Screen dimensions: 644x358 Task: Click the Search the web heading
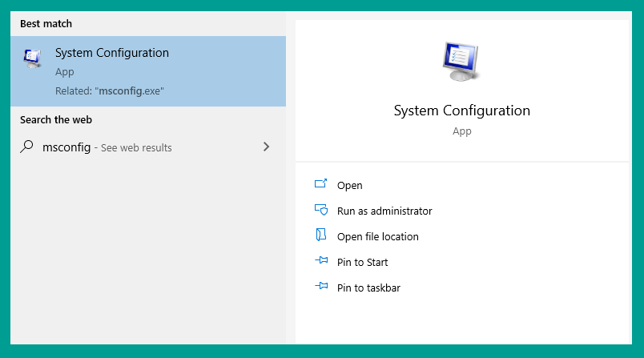[x=56, y=120]
